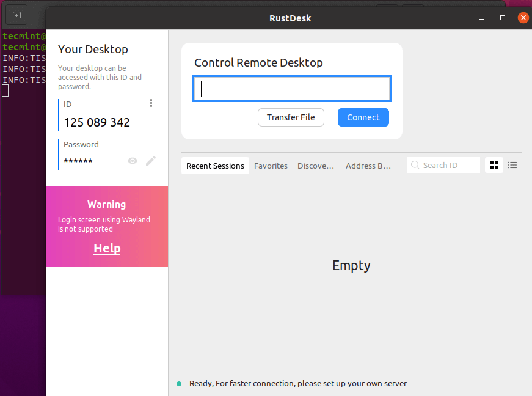
Task: Click the search magnifier in Search ID
Action: point(415,165)
